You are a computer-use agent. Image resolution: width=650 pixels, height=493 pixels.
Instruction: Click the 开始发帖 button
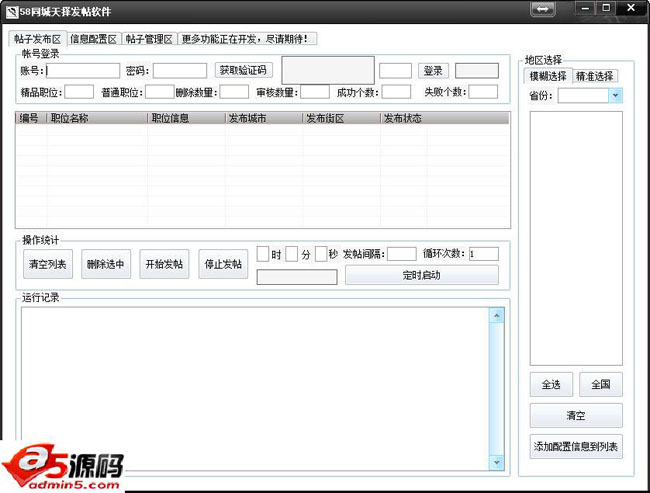click(165, 264)
